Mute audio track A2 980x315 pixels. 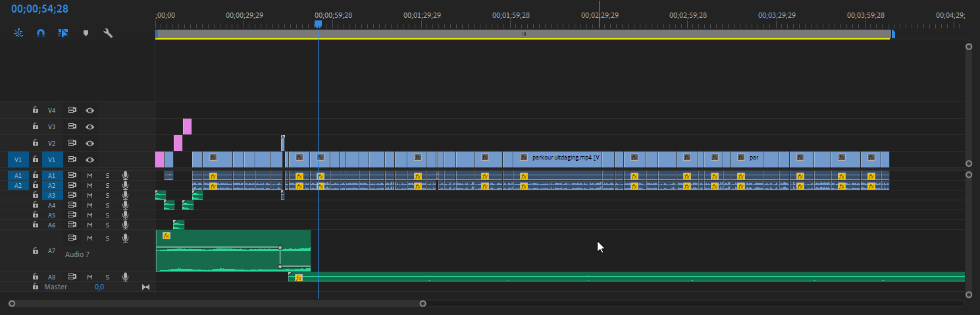tap(90, 186)
